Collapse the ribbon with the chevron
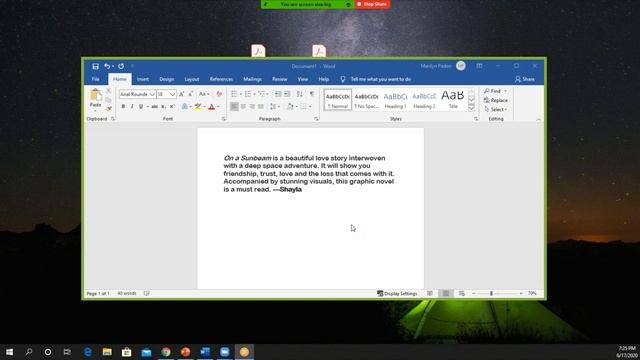Screen dimensions: 640x360 tap(538, 120)
